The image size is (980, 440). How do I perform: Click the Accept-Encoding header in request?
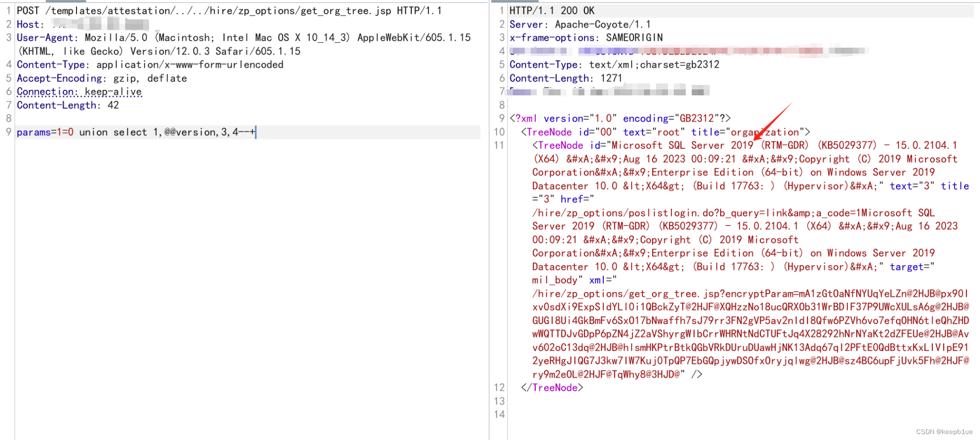pos(102,78)
